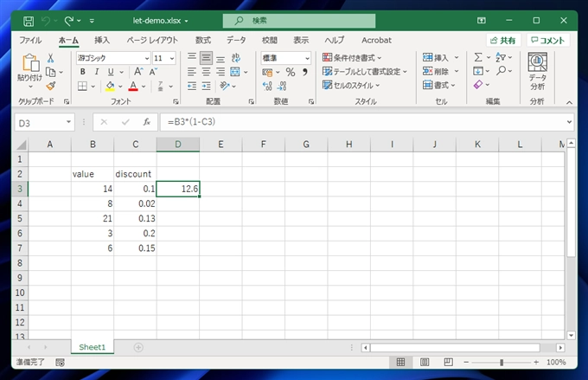
Task: Open Format as Table menu
Action: click(x=365, y=72)
